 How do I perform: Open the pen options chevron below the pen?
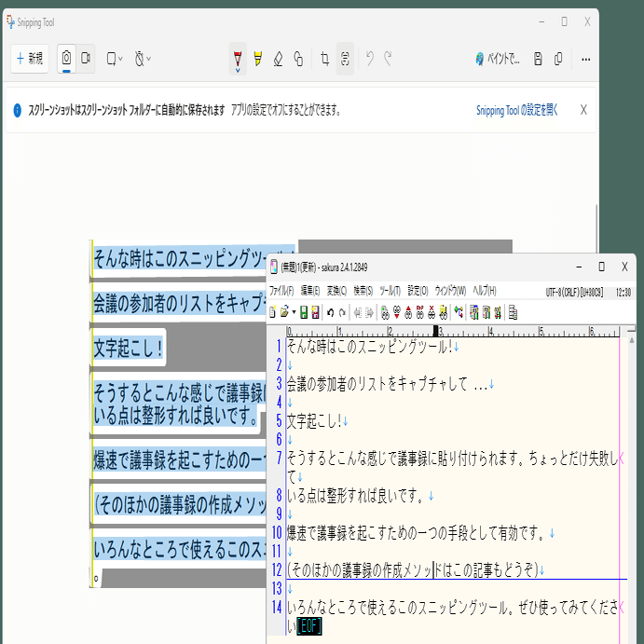click(238, 71)
